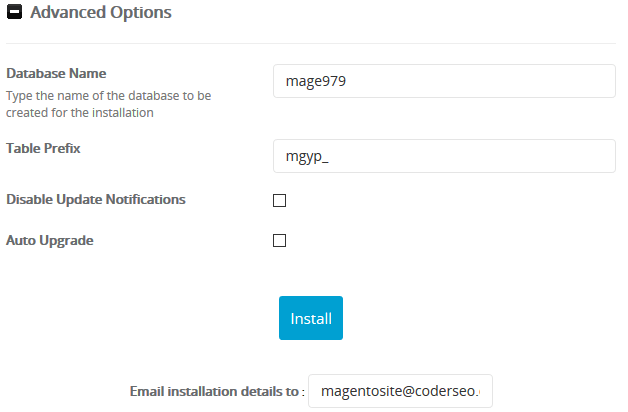The height and width of the screenshot is (412, 628).
Task: Enable the Disable Update Notifications checkbox
Action: pos(280,200)
